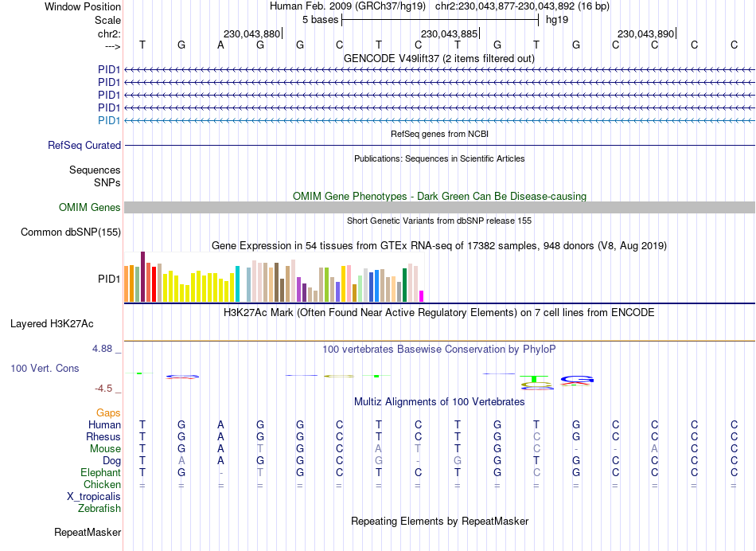
Task: Click the hg19 label beside the scale bar
Action: [x=557, y=20]
